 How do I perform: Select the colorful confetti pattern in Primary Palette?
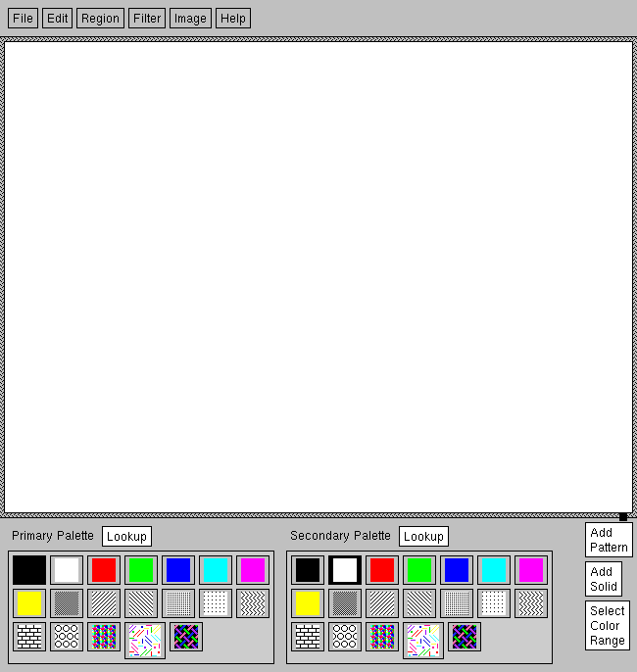point(144,641)
